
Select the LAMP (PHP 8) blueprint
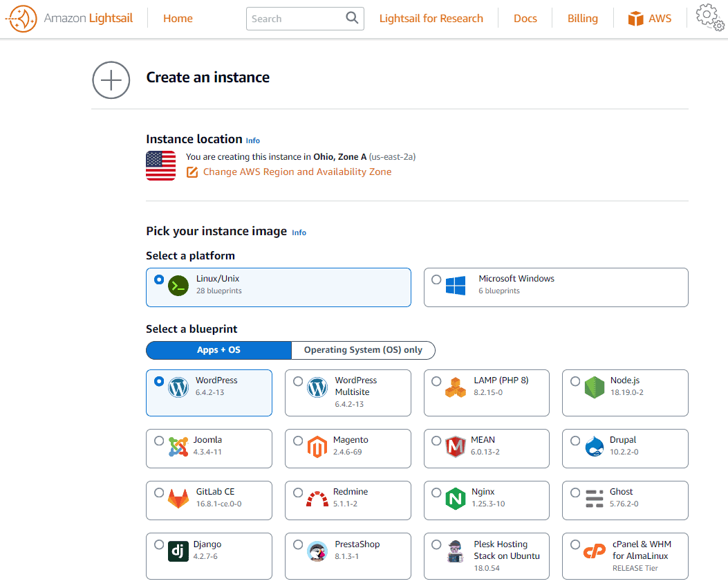486,392
